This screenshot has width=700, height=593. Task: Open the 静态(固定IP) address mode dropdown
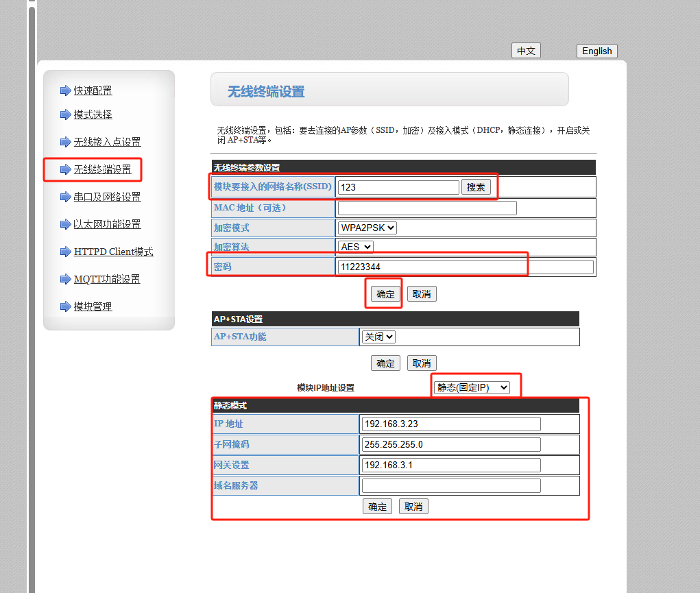pyautogui.click(x=472, y=387)
